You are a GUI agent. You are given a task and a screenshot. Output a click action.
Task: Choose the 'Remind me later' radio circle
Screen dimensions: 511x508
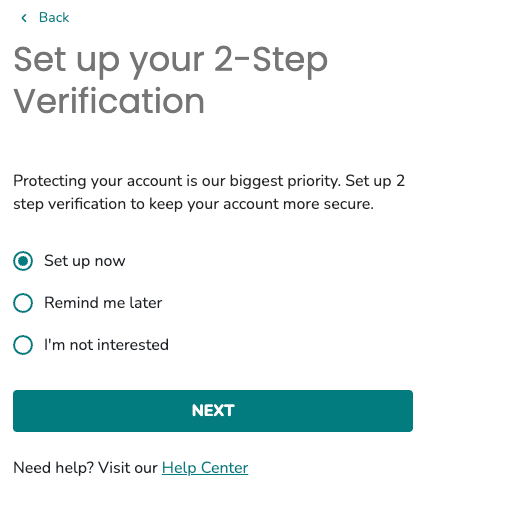click(x=23, y=303)
